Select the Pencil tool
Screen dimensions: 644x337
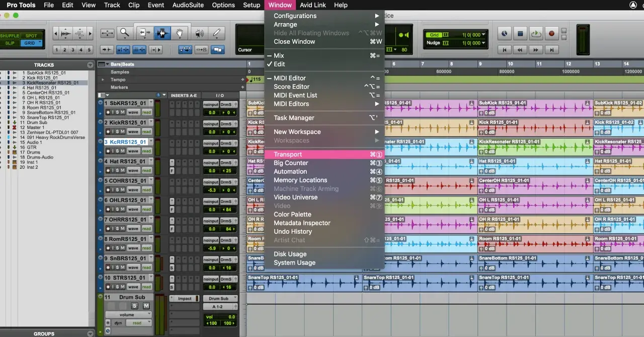pyautogui.click(x=217, y=33)
